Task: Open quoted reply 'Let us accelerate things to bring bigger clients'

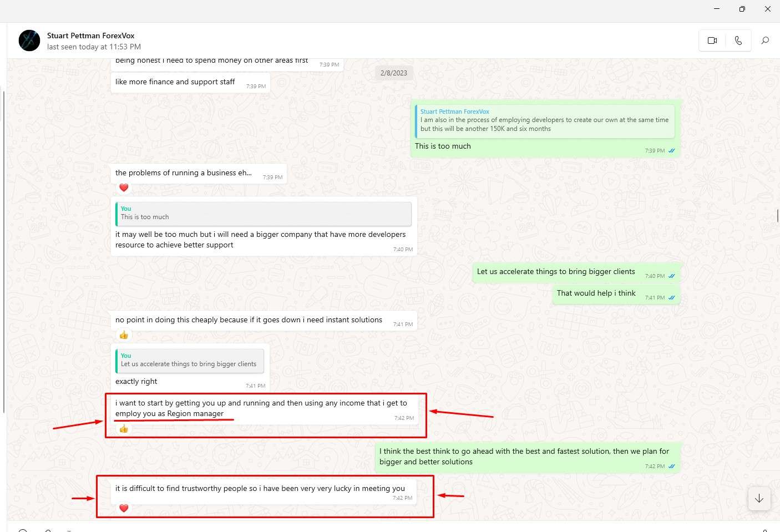Action: [x=190, y=361]
